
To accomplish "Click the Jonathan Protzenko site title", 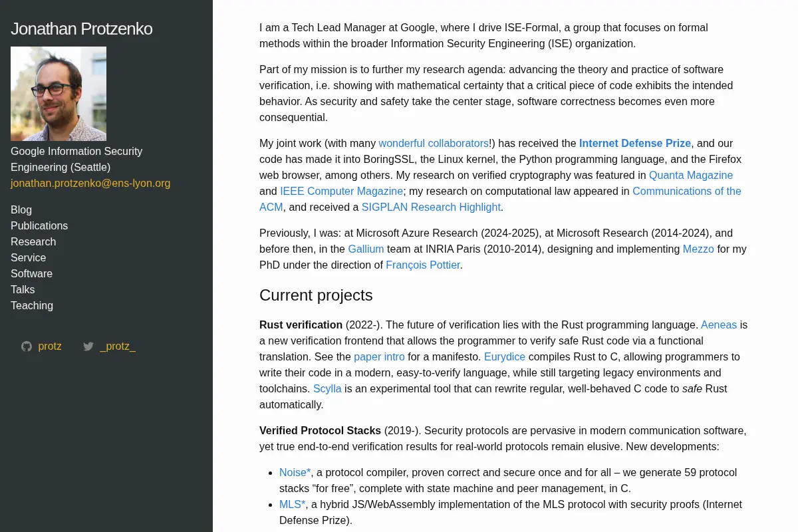I will click(x=82, y=29).
